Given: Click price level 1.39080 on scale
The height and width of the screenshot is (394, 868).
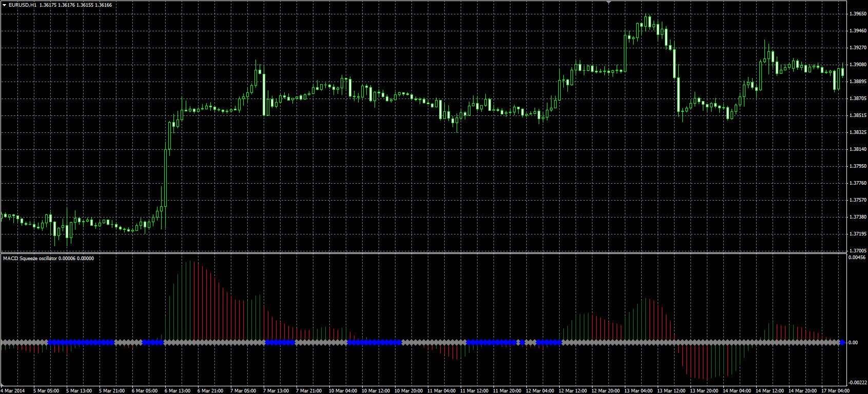Looking at the screenshot, I should coord(858,65).
